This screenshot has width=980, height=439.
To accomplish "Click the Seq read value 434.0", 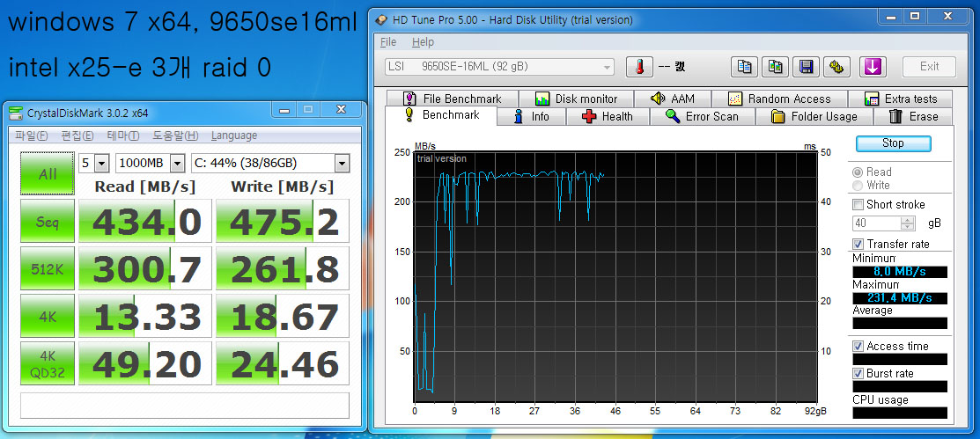I will [145, 221].
